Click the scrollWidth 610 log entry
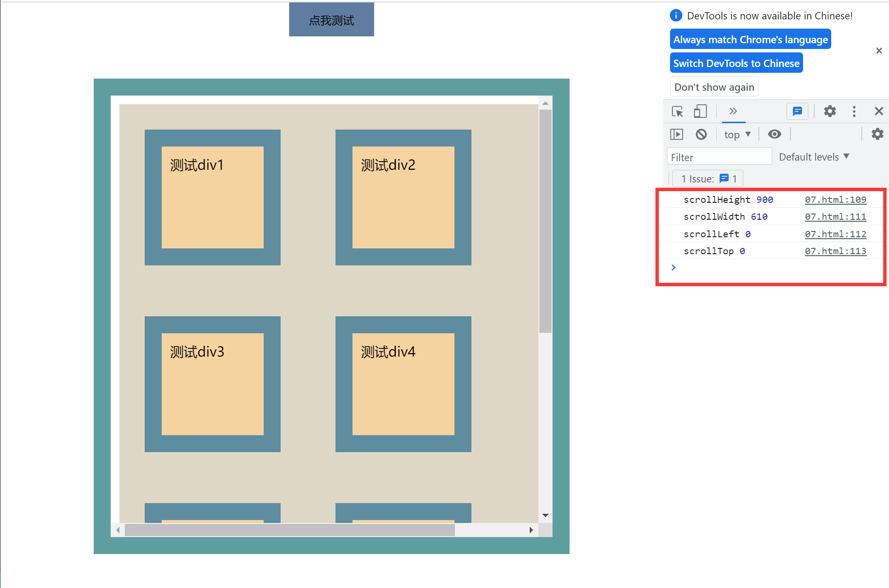 [725, 216]
